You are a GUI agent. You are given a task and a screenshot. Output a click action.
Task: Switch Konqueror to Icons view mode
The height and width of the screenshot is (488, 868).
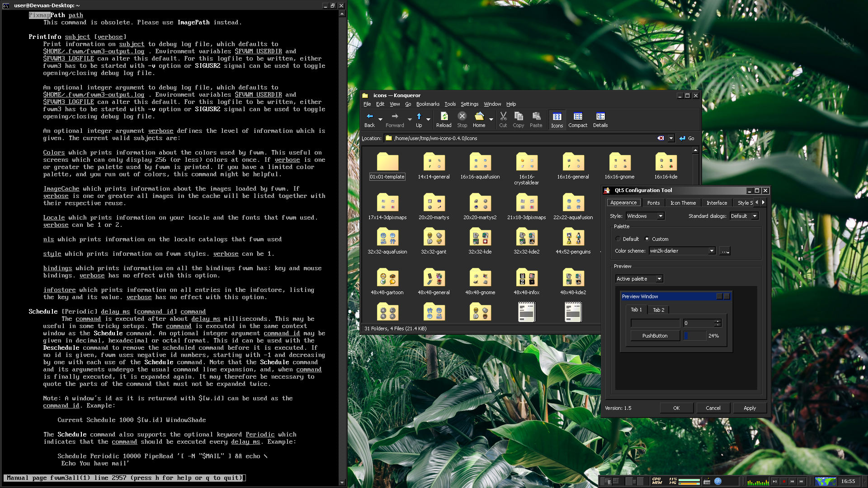click(x=557, y=120)
